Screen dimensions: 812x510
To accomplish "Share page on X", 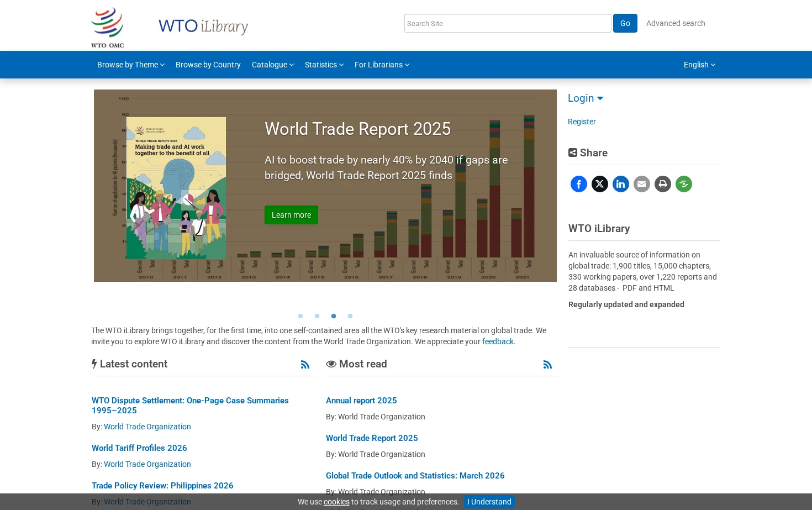I will (x=600, y=184).
